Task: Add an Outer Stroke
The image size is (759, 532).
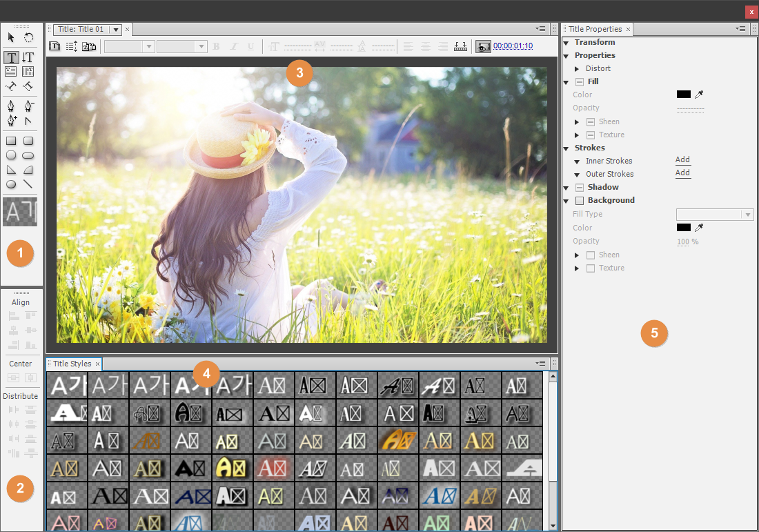Action: tap(682, 173)
